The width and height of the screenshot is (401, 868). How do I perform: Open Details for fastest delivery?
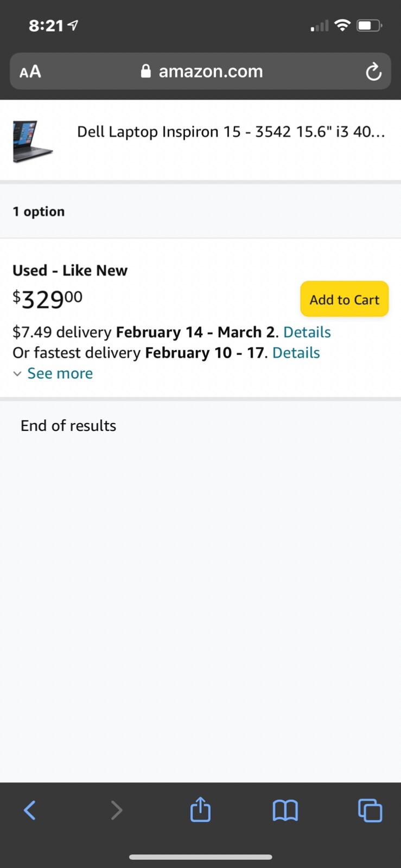click(296, 353)
